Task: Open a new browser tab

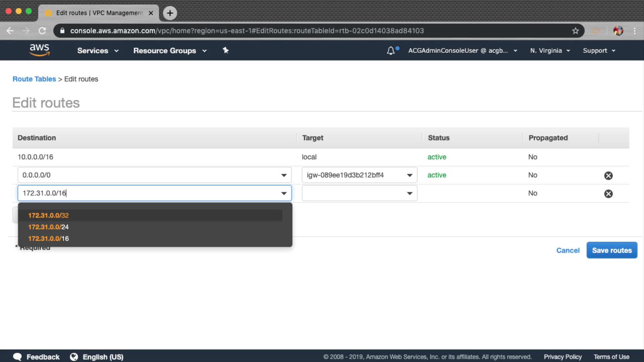Action: coord(170,13)
